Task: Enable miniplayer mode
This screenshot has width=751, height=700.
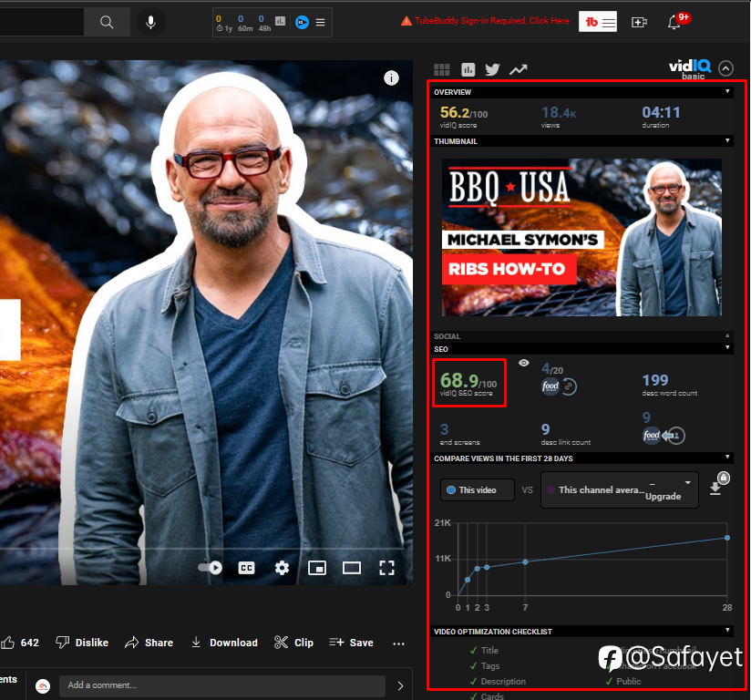Action: coord(317,568)
